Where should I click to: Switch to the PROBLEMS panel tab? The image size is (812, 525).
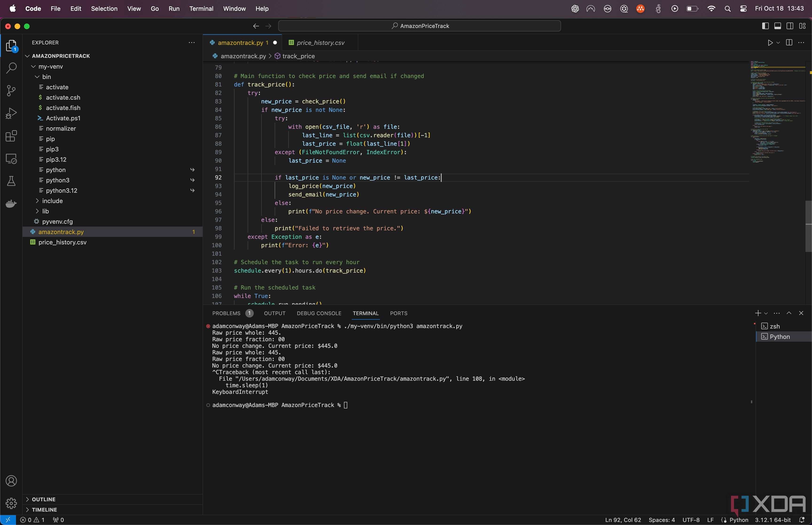pyautogui.click(x=233, y=313)
